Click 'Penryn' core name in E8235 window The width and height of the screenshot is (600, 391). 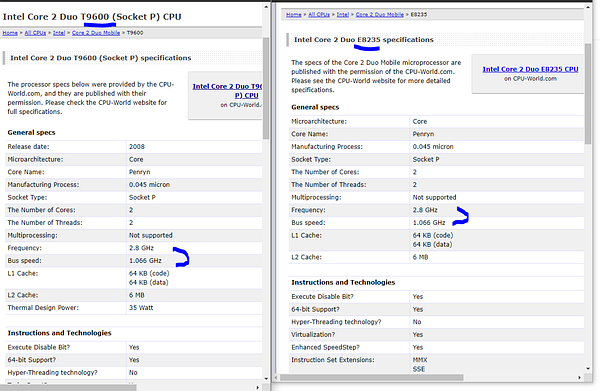click(423, 134)
